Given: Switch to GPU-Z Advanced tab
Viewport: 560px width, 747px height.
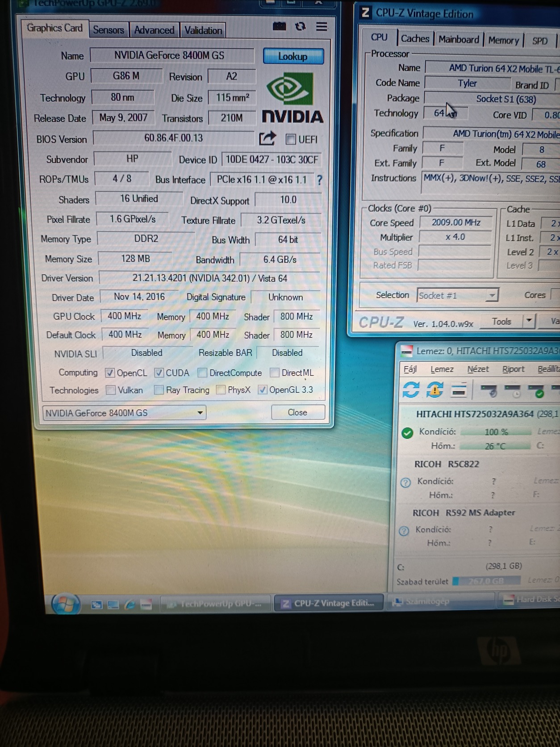Looking at the screenshot, I should (154, 30).
